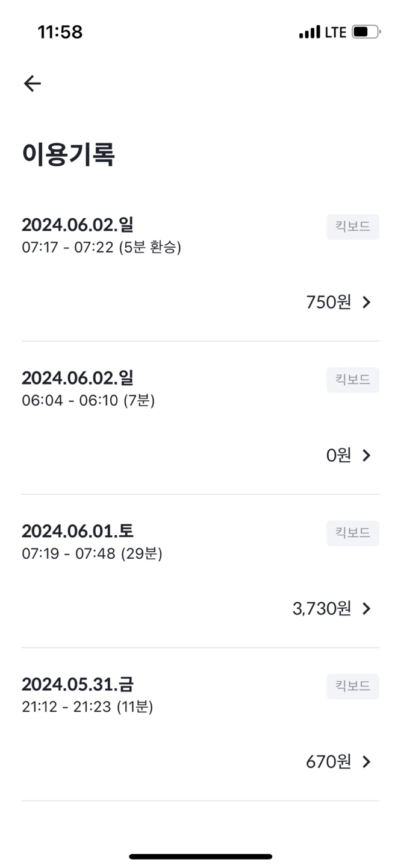Open the 670원 ride detail arrow
Viewport: 401px width, 868px height.
[367, 762]
